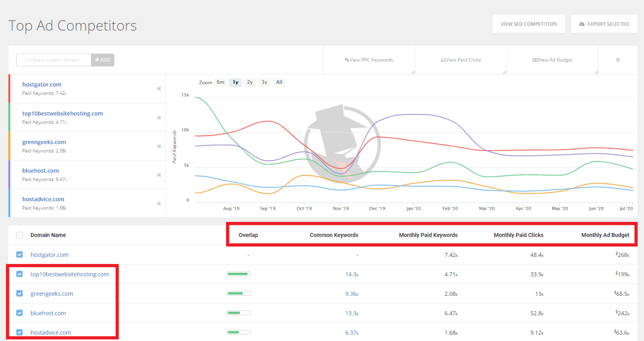
Task: Switch to the View Paid Clicks tab
Action: [x=460, y=59]
